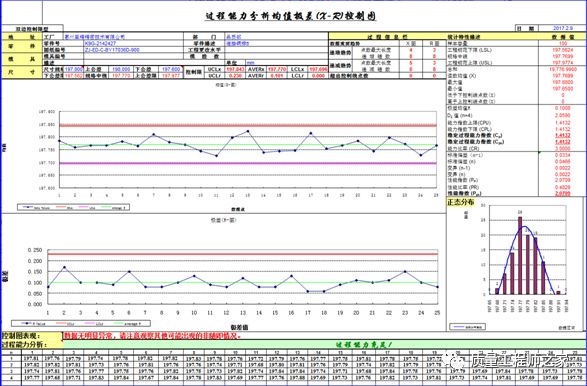Screen dimensions: 587x386
Task: Select the date cell showing 2017.2.9
Action: click(562, 28)
